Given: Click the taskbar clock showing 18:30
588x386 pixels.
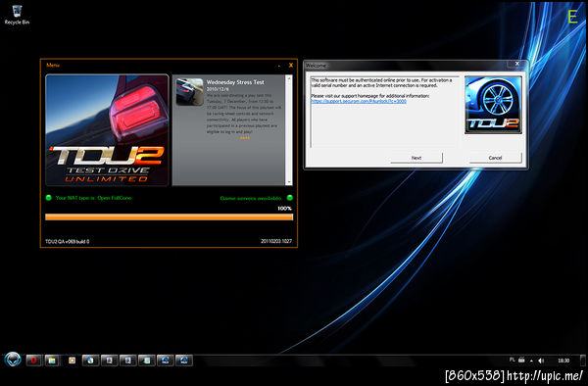Looking at the screenshot, I should (563, 361).
